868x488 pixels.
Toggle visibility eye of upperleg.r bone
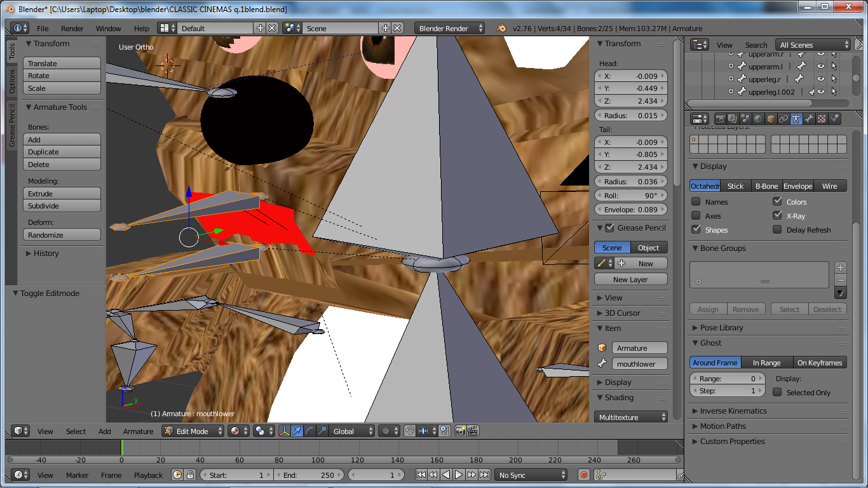coord(821,79)
